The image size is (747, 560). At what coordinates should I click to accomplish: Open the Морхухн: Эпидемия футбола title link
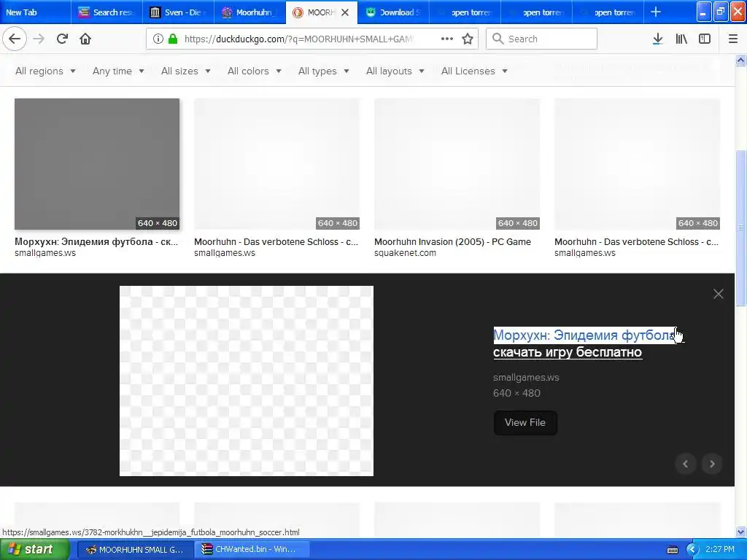(x=584, y=335)
